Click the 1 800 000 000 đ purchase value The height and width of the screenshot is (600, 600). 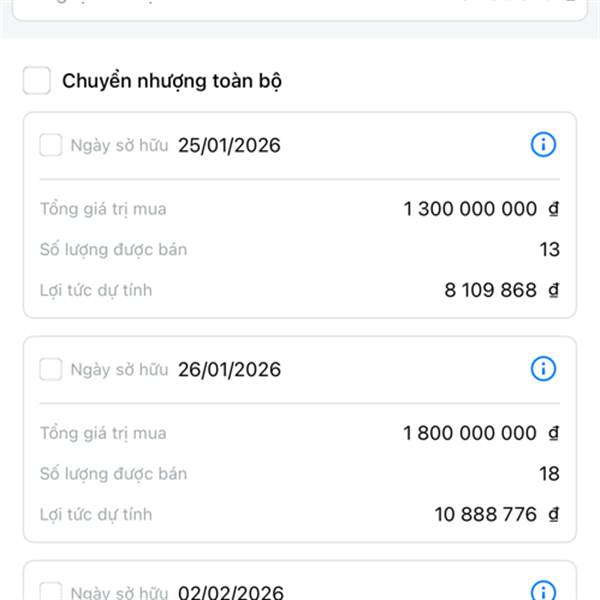coord(481,433)
